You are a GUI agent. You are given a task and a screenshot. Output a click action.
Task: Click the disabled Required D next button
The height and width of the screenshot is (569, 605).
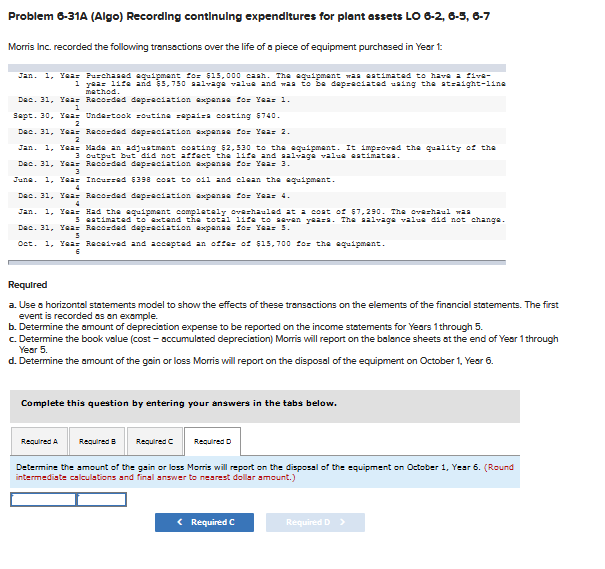[x=315, y=522]
